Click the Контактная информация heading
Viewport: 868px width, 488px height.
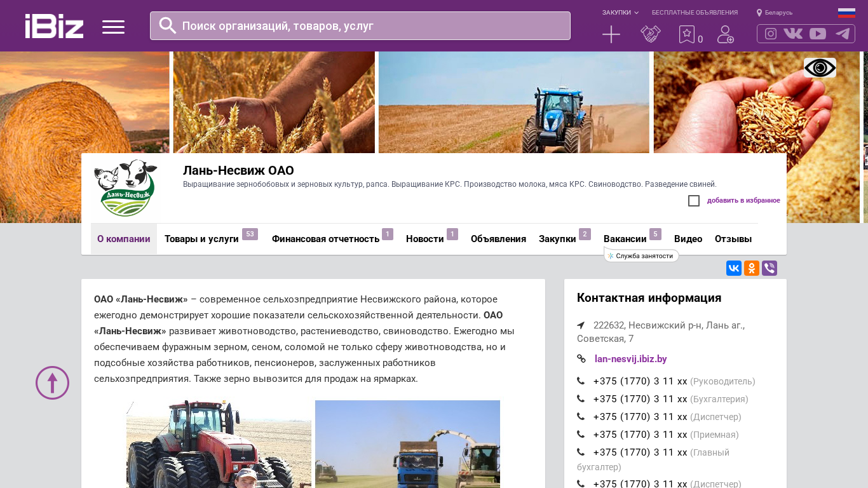pyautogui.click(x=649, y=298)
